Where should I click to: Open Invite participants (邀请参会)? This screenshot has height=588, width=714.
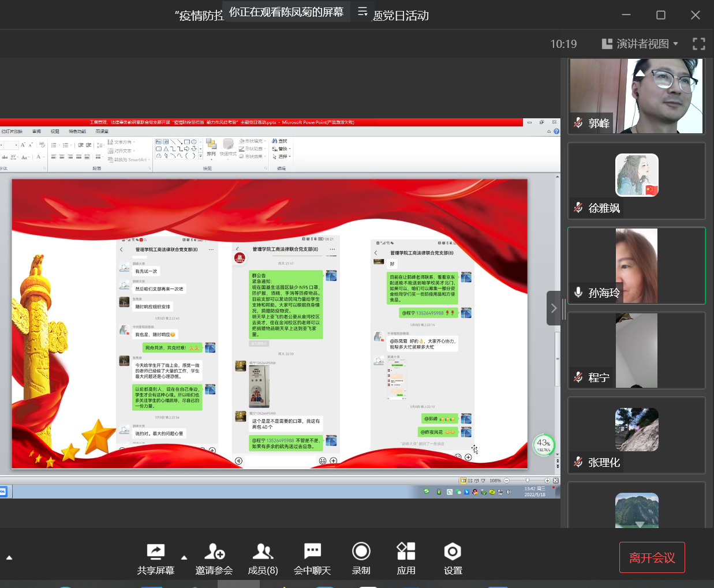[214, 552]
